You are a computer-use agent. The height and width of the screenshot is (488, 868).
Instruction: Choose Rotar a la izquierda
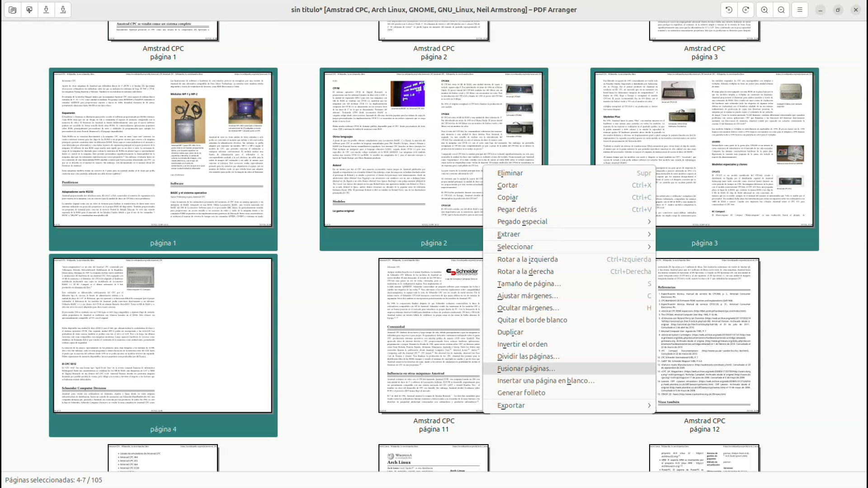(570, 260)
